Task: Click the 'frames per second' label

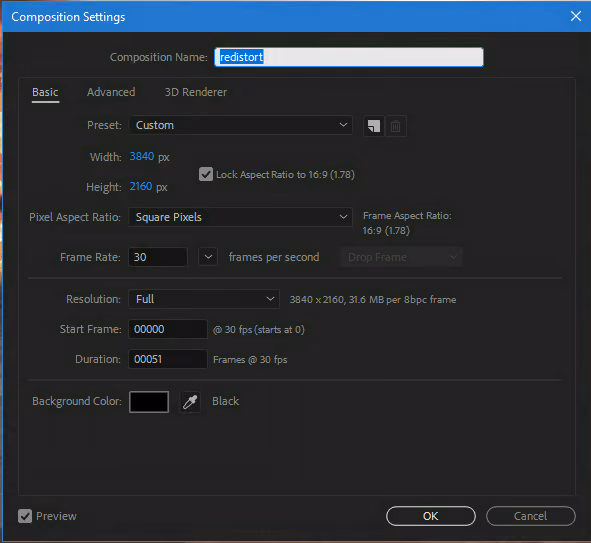Action: pos(274,257)
